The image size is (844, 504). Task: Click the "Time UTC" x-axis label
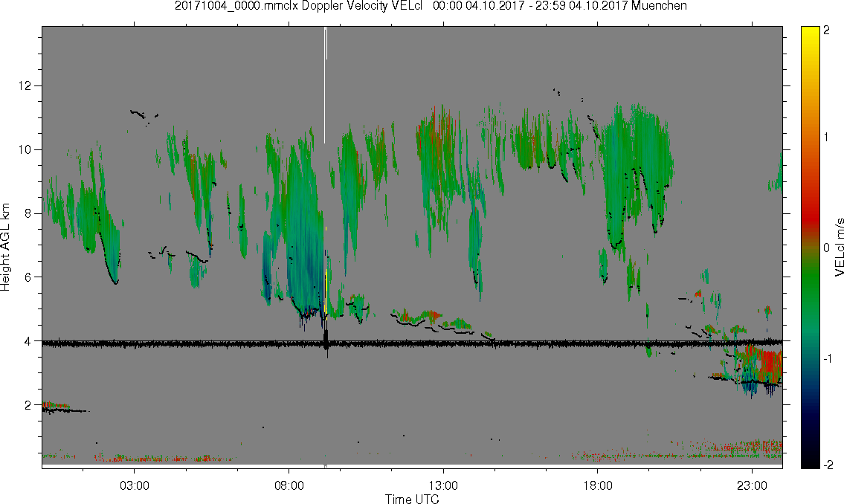tap(412, 499)
